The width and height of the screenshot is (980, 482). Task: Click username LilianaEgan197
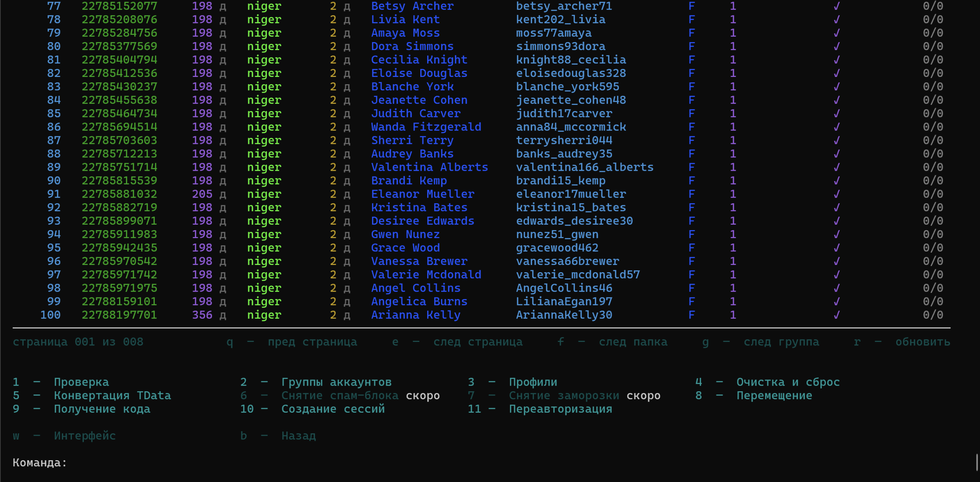pyautogui.click(x=564, y=302)
